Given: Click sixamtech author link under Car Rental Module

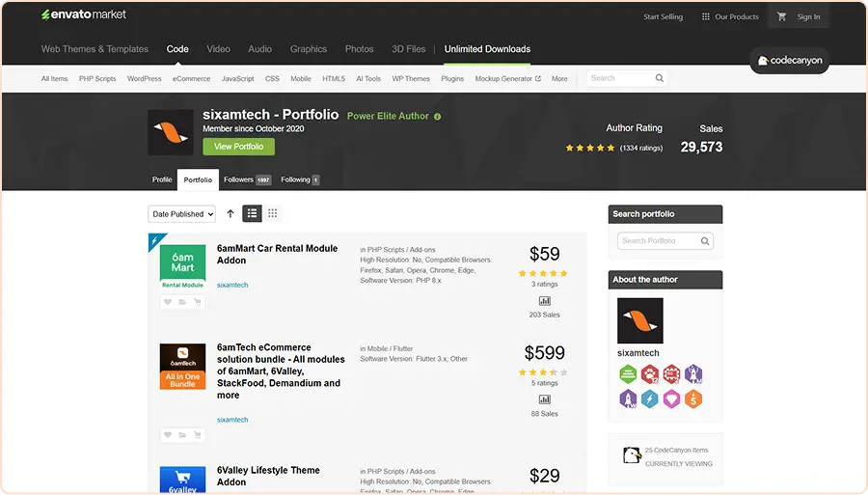Looking at the screenshot, I should 232,285.
